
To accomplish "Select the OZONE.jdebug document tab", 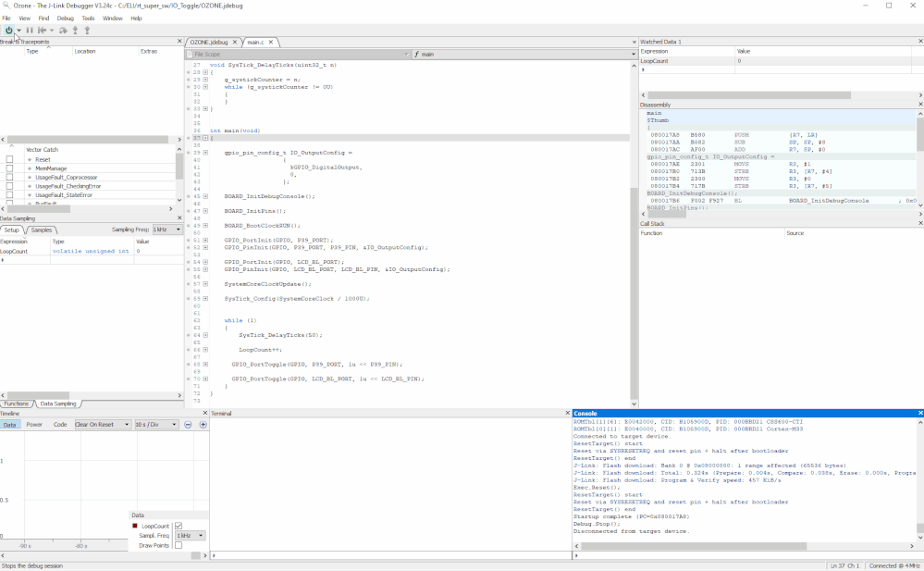I will click(209, 43).
